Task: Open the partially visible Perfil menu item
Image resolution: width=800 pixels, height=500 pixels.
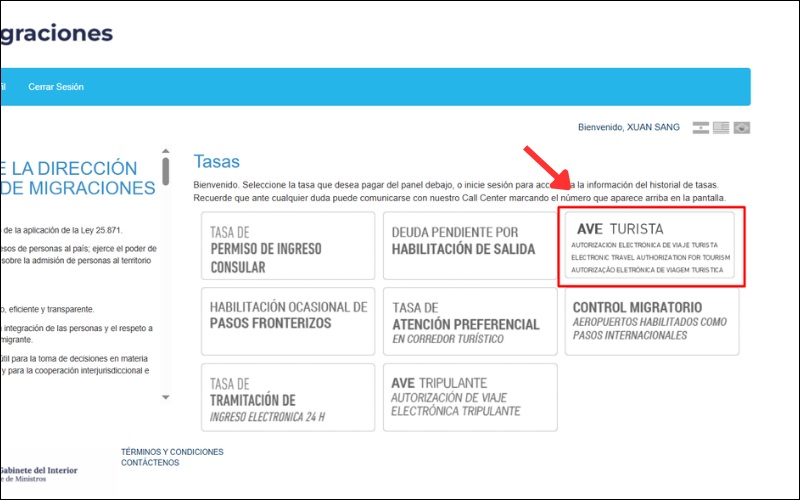Action: click(x=3, y=87)
